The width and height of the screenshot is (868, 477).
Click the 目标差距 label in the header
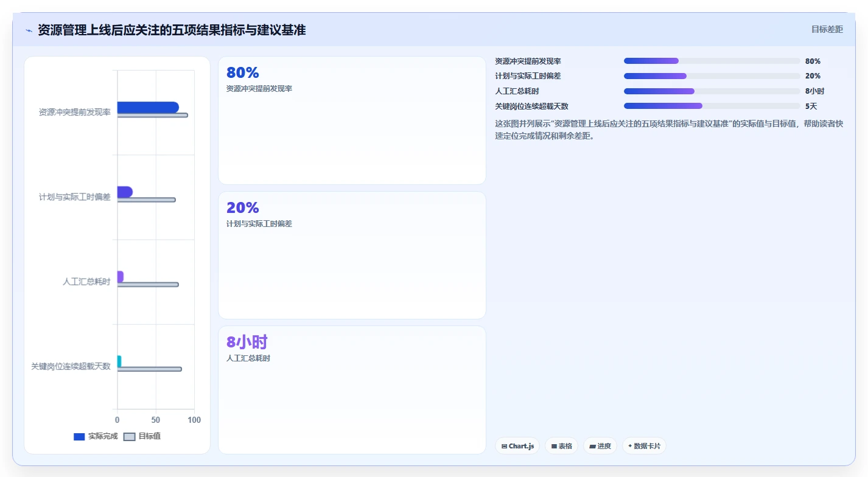[827, 29]
